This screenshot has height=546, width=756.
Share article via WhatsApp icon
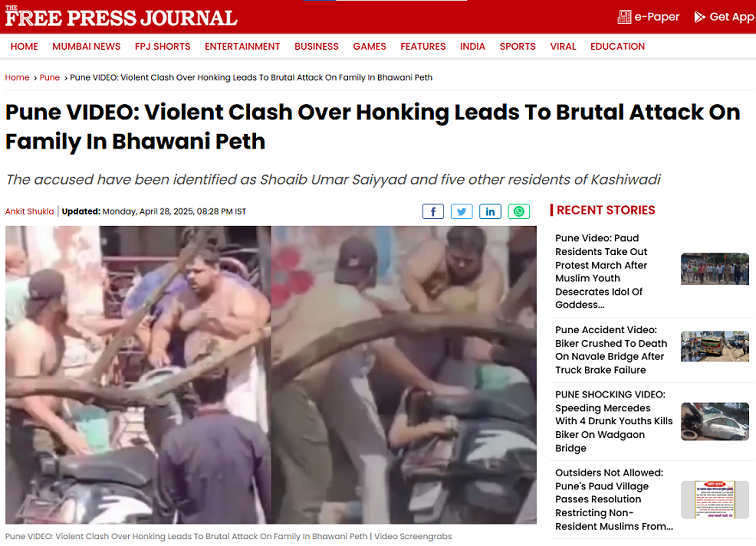pyautogui.click(x=519, y=211)
